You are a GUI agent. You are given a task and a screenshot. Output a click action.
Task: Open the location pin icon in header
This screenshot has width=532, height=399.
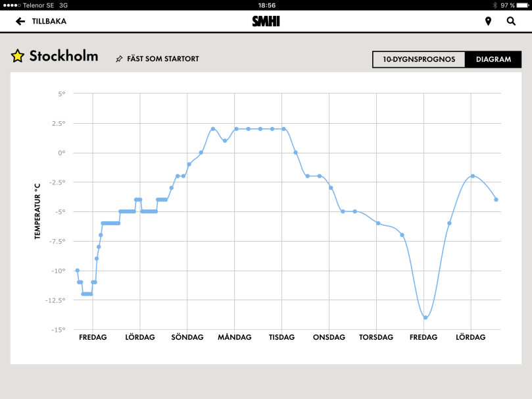click(488, 21)
